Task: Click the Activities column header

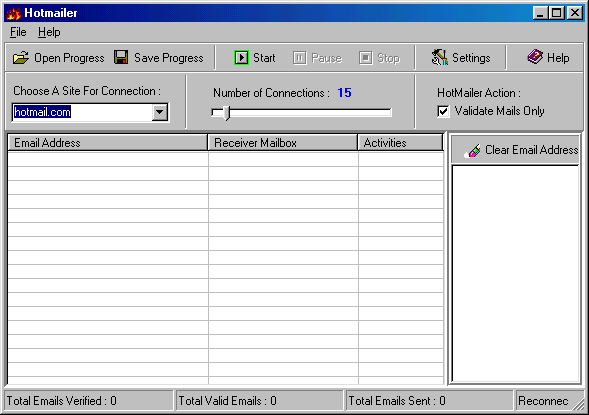Action: pos(400,143)
